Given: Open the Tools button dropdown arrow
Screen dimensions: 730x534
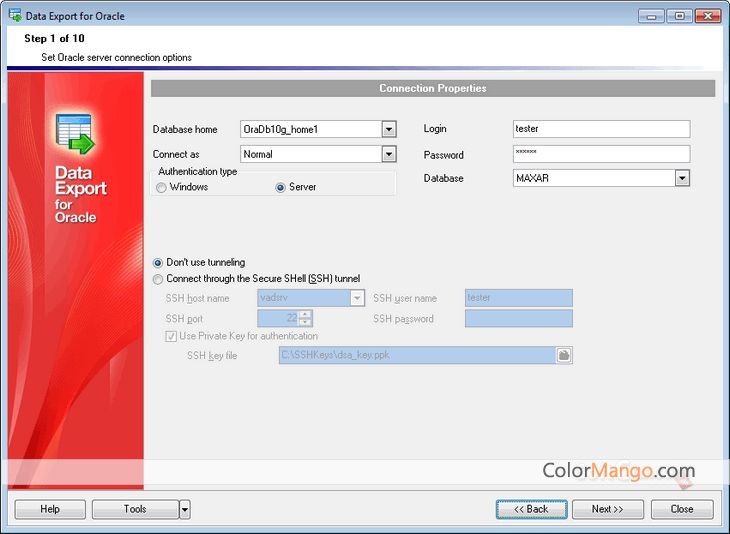Looking at the screenshot, I should 185,509.
